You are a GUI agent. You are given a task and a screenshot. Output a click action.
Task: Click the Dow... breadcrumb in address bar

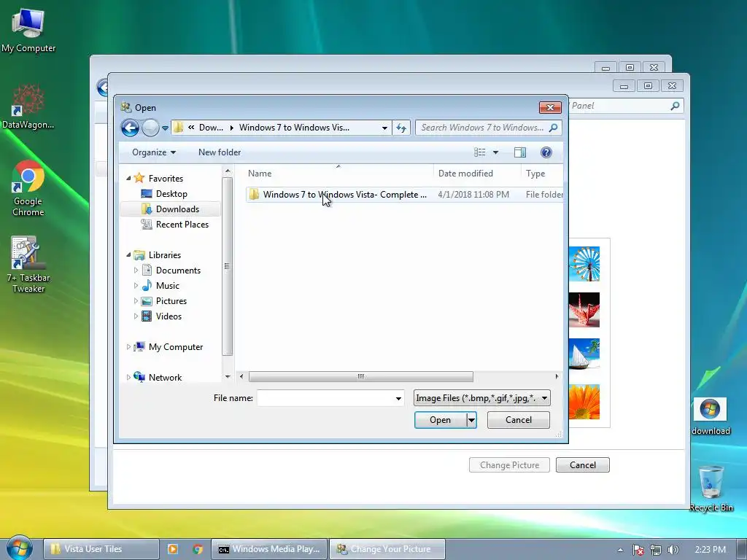211,128
